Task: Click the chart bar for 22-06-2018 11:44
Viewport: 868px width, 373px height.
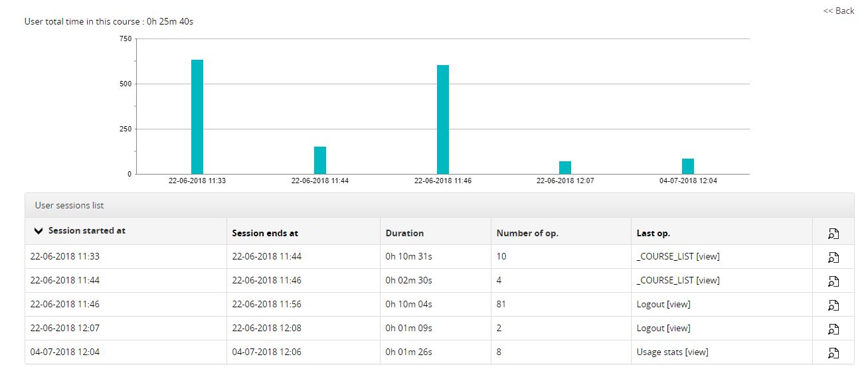Action: click(320, 160)
